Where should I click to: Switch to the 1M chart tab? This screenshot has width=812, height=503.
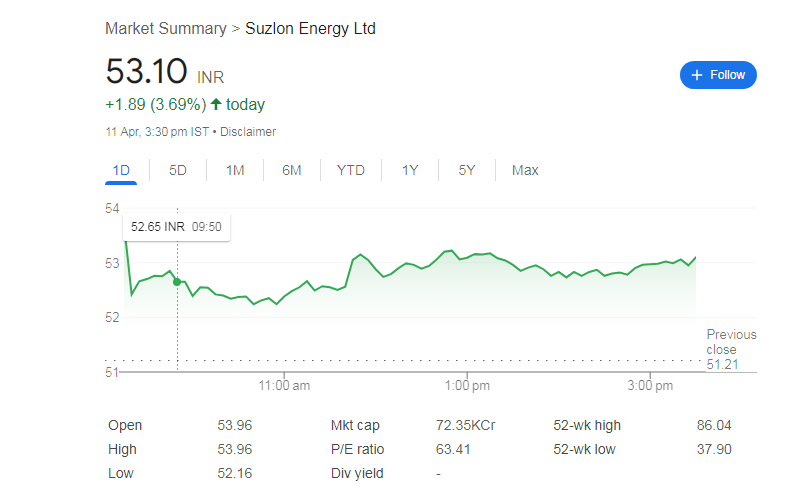(x=235, y=170)
